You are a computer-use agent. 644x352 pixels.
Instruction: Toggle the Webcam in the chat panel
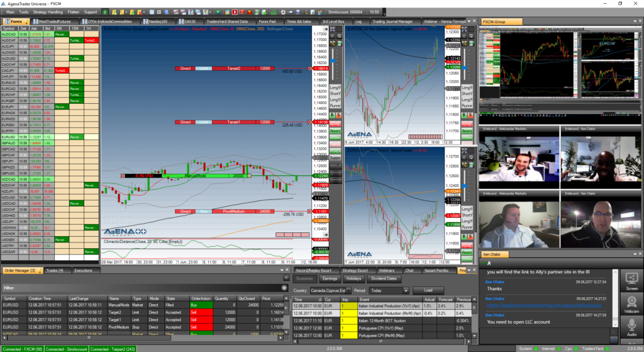631,304
